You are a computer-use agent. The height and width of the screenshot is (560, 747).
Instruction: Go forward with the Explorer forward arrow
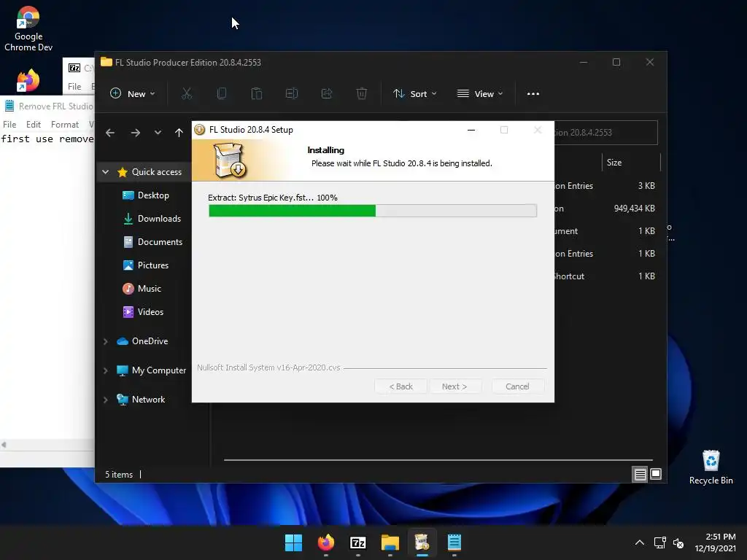pyautogui.click(x=135, y=133)
